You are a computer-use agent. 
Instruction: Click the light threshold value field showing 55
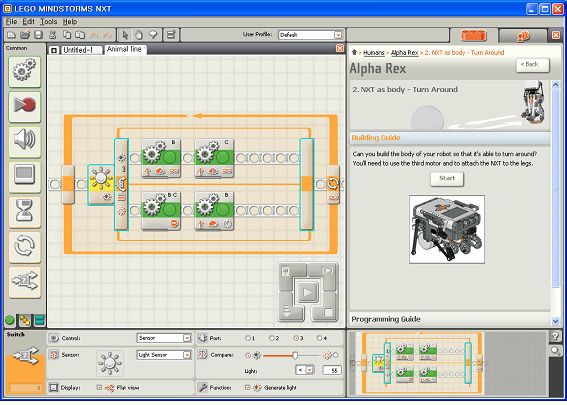click(x=332, y=370)
